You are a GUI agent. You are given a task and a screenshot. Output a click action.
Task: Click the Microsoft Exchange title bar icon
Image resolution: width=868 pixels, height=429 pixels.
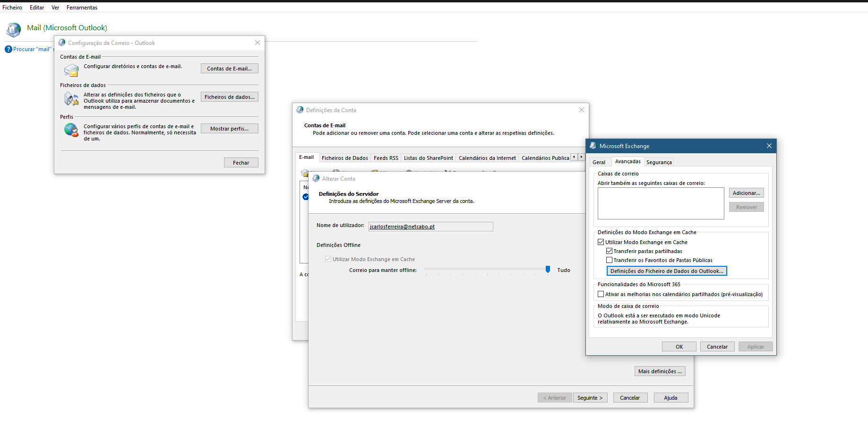[x=593, y=146]
